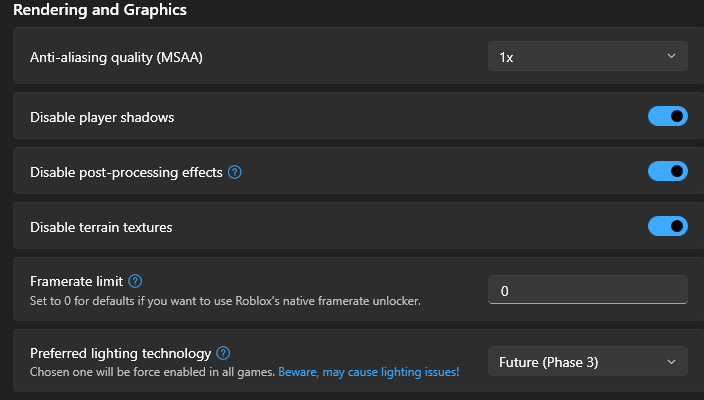Screen dimensions: 704x400
Task: Click the Framerate limit input field
Action: pos(587,291)
